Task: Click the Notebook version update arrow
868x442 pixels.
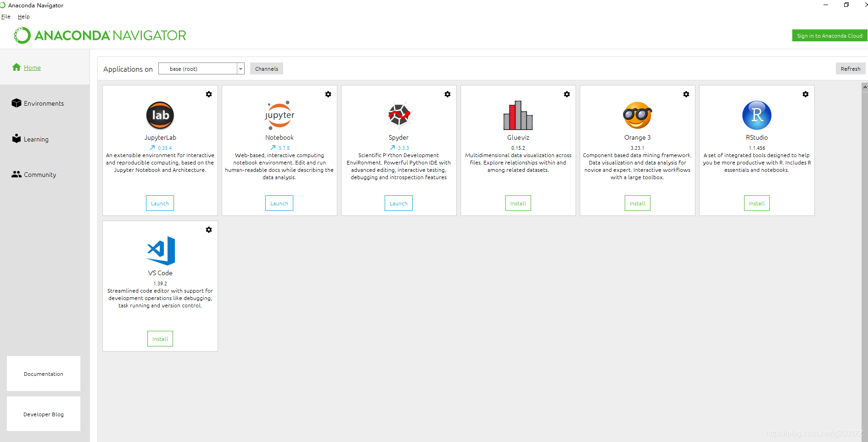Action: pyautogui.click(x=273, y=148)
